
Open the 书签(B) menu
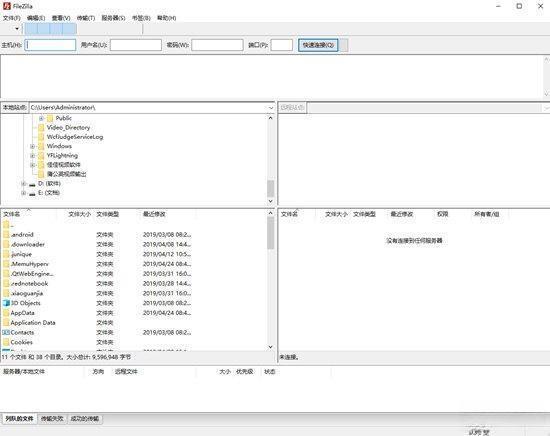point(141,18)
